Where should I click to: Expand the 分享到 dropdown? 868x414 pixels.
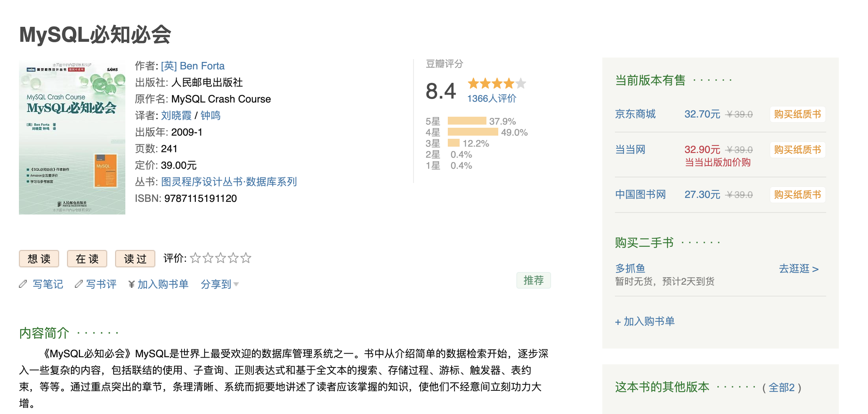tap(220, 284)
